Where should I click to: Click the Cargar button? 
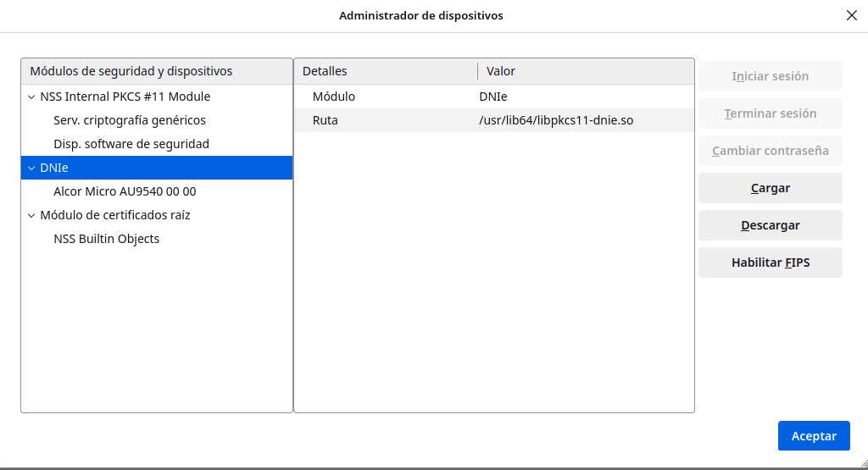(770, 188)
